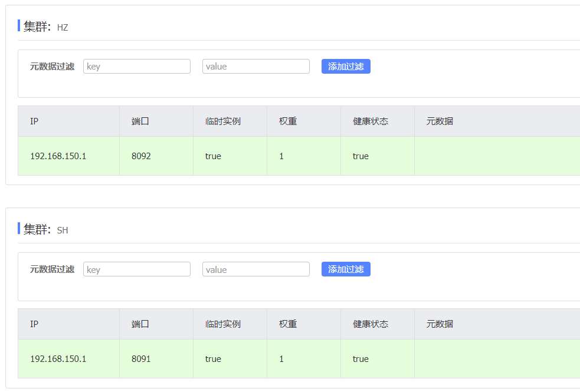Click the IP address 192.168.150.1 in SH cluster

click(58, 359)
